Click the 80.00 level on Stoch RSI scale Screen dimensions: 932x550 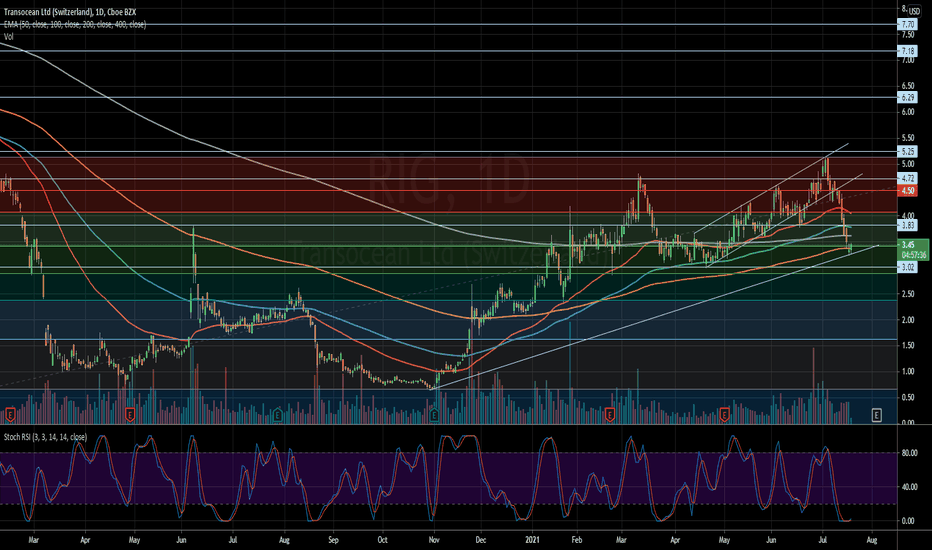(x=909, y=453)
